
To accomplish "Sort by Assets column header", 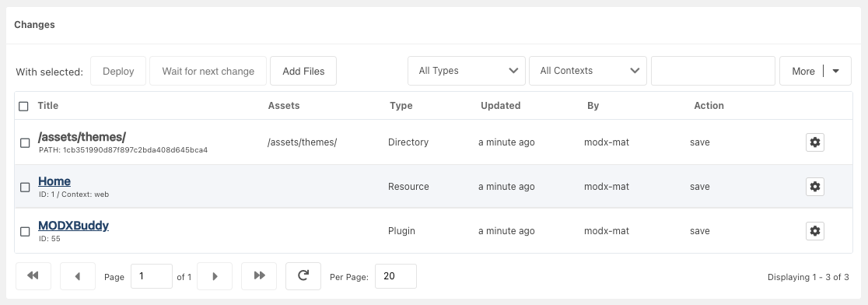I will pyautogui.click(x=284, y=106).
